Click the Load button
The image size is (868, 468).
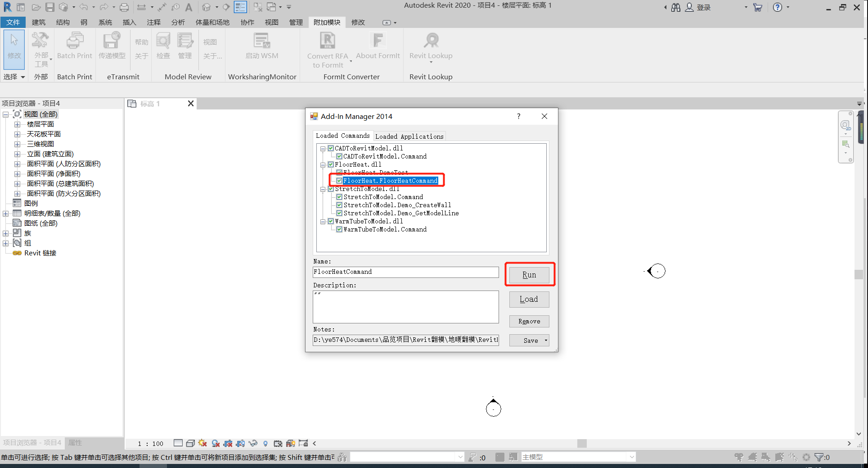pos(529,299)
